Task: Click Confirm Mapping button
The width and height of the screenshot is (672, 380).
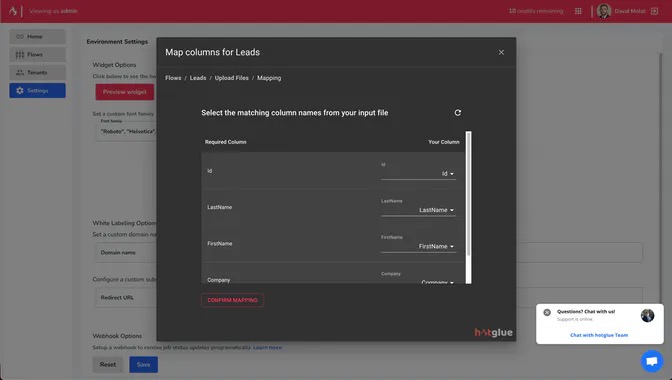Action: point(232,300)
